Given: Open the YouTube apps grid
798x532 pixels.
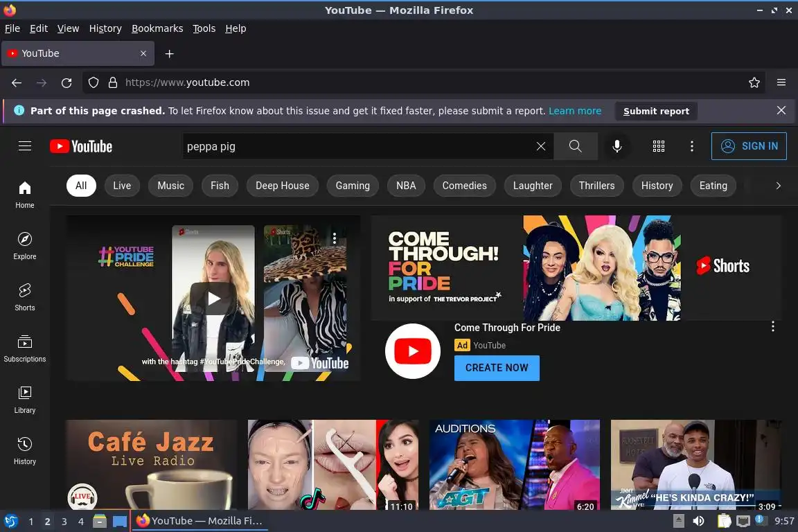Looking at the screenshot, I should 659,147.
